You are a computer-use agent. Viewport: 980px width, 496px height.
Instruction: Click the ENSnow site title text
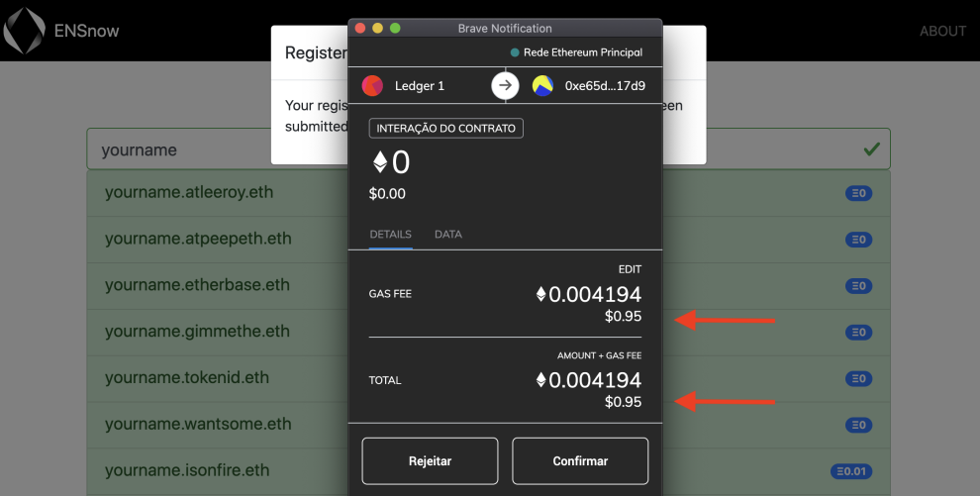(86, 31)
